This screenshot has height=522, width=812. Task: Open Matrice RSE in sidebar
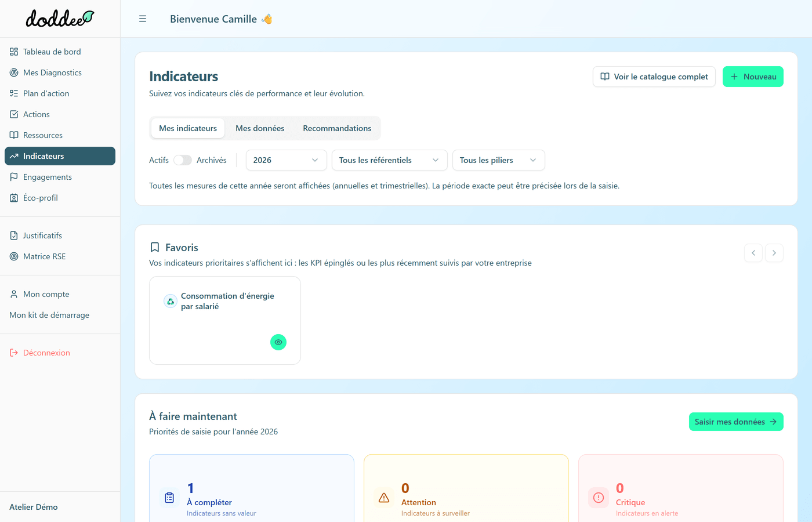pos(60,256)
